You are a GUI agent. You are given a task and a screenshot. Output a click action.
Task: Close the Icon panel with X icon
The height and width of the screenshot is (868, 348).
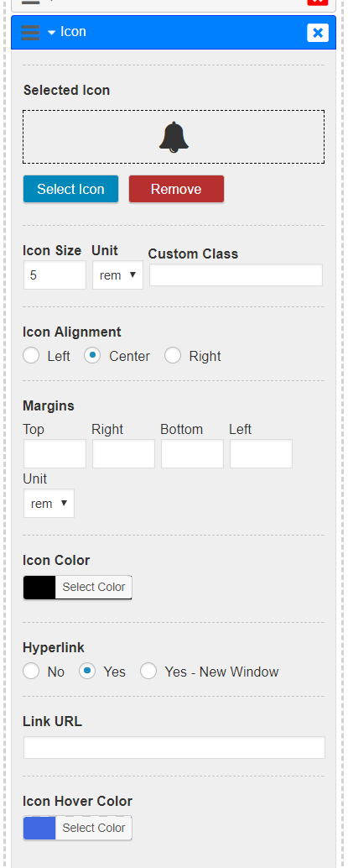[x=318, y=33]
